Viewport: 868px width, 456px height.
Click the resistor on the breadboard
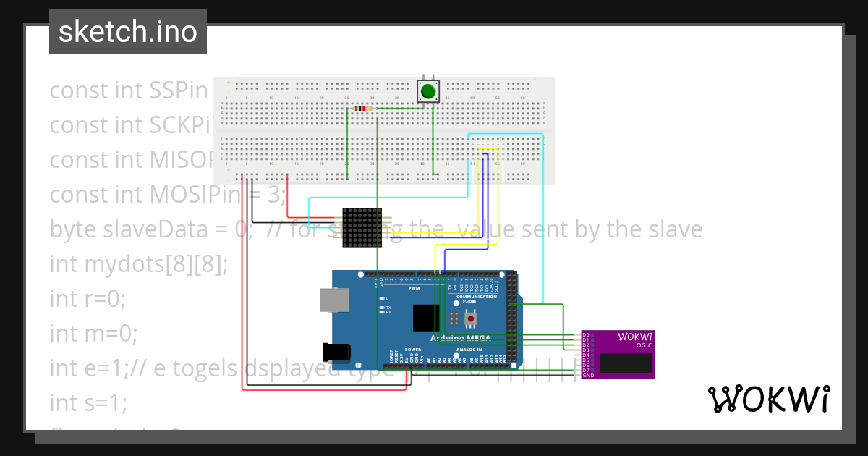pyautogui.click(x=363, y=109)
